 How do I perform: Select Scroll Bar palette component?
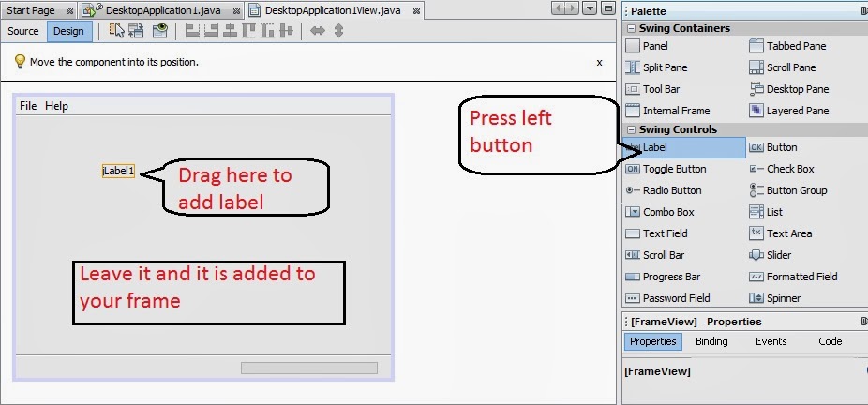pyautogui.click(x=654, y=255)
